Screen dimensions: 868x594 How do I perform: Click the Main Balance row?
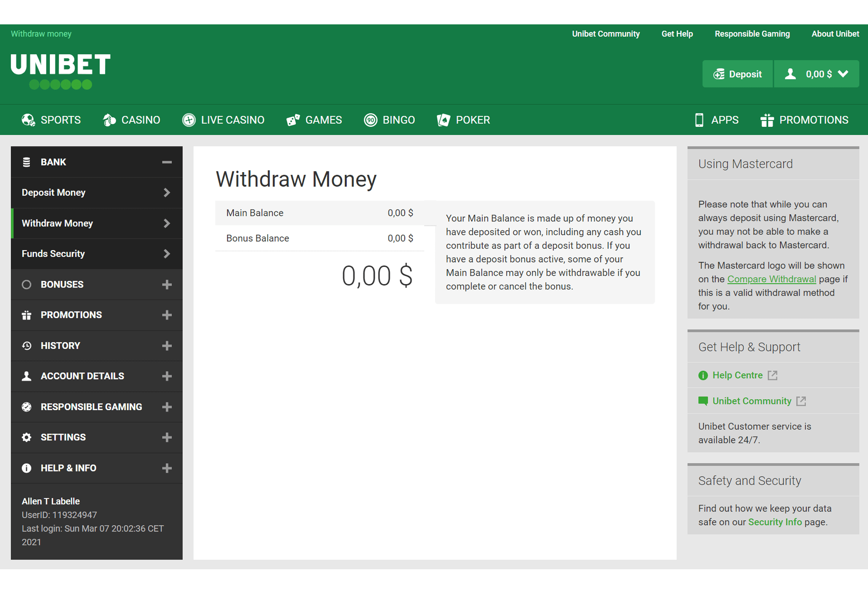(319, 213)
